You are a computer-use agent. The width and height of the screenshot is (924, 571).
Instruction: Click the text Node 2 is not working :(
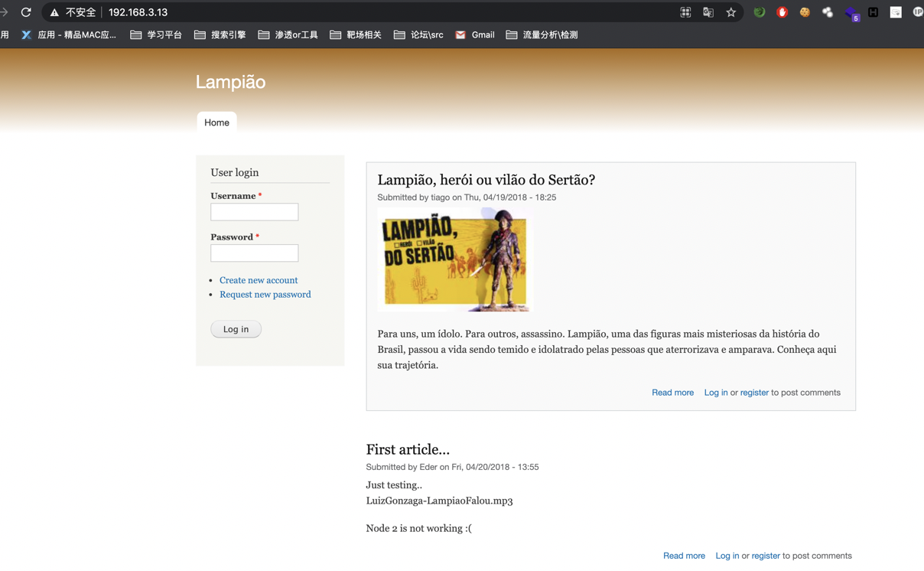pos(418,528)
